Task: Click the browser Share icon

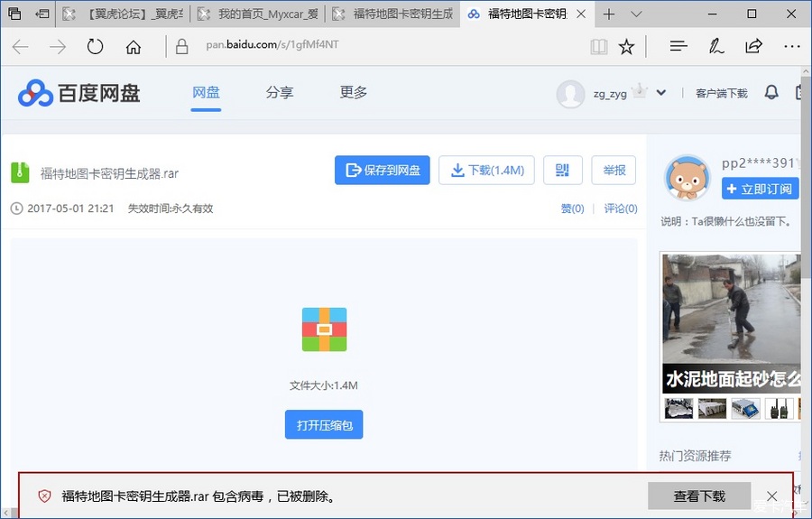Action: 753,47
